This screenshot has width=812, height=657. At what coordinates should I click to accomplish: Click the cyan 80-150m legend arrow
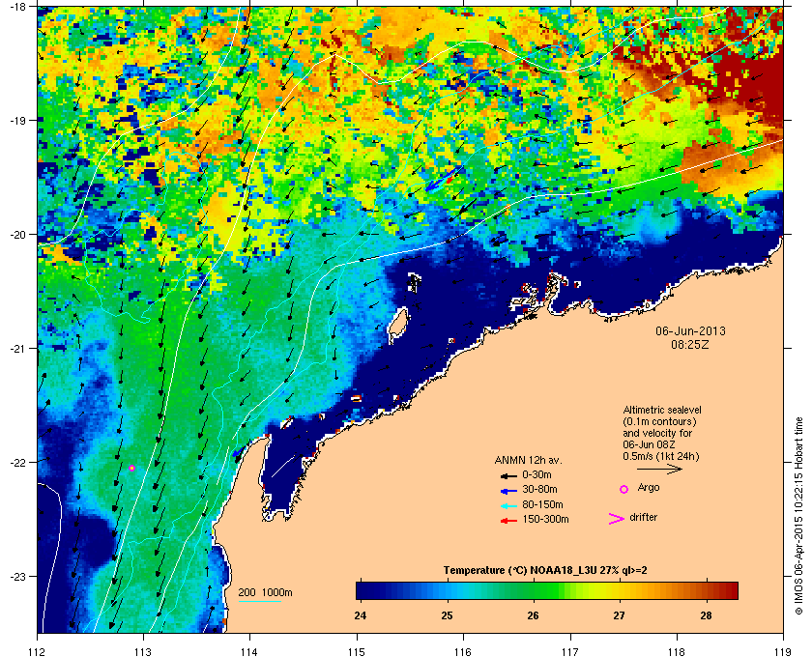[x=508, y=505]
